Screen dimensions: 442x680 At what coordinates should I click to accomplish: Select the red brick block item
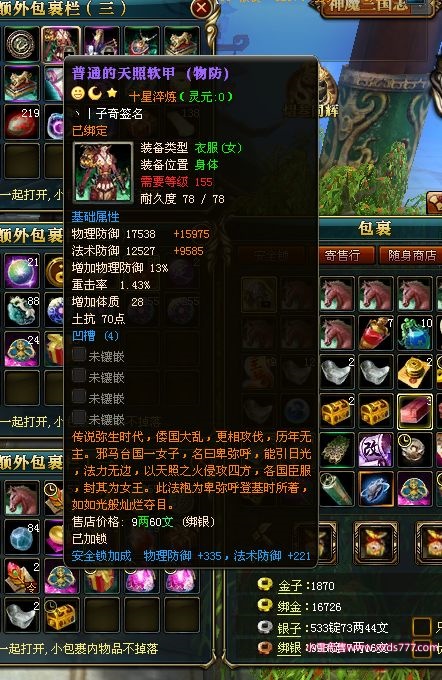click(x=415, y=411)
